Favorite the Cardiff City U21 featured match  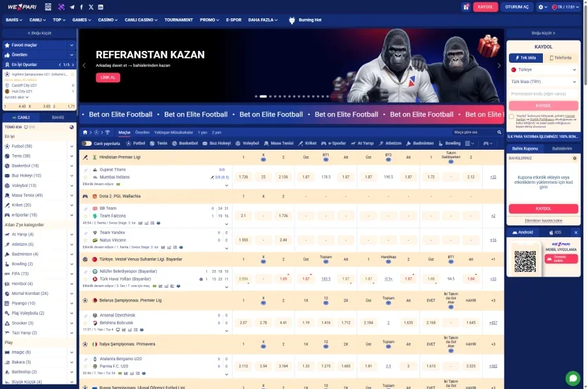73,75
